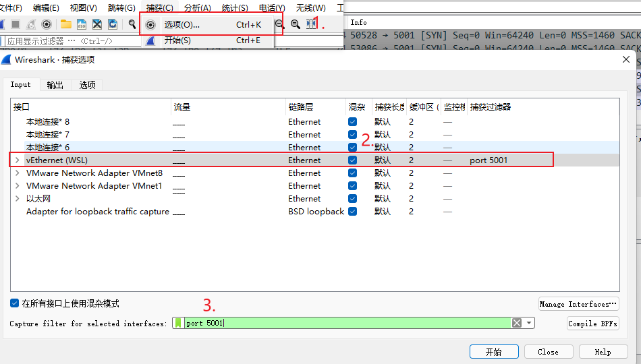Expand the VMware Network Adapter VMnet8 row
The width and height of the screenshot is (641, 364).
pyautogui.click(x=17, y=173)
